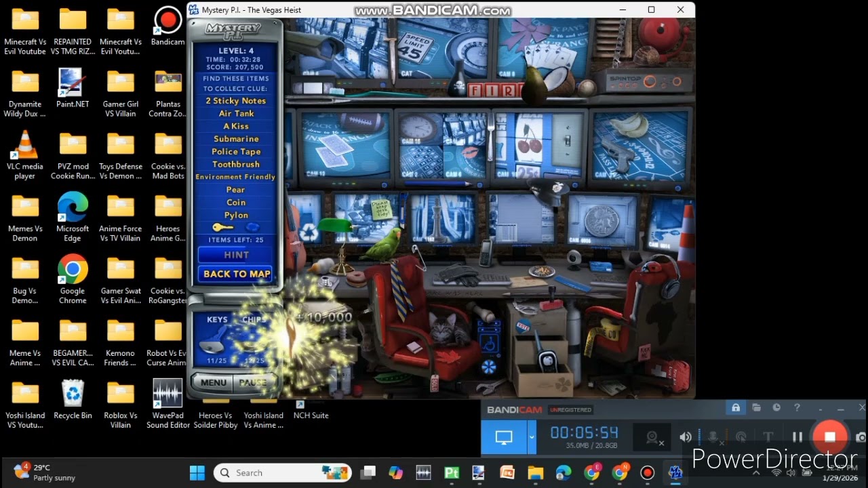Click the HINT button in game
This screenshot has height=488, width=868.
tap(236, 255)
